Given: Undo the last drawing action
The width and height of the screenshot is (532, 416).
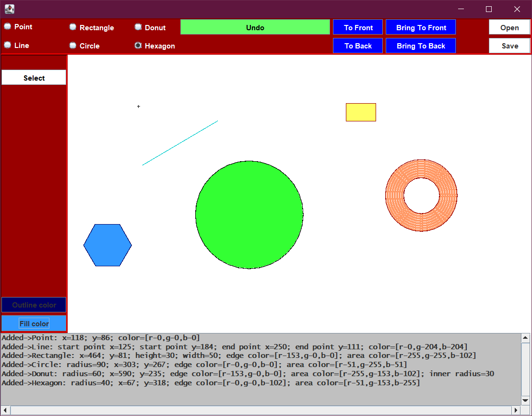Looking at the screenshot, I should coord(255,27).
